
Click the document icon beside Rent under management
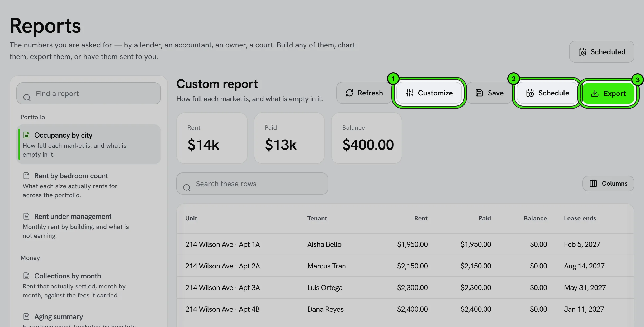26,216
